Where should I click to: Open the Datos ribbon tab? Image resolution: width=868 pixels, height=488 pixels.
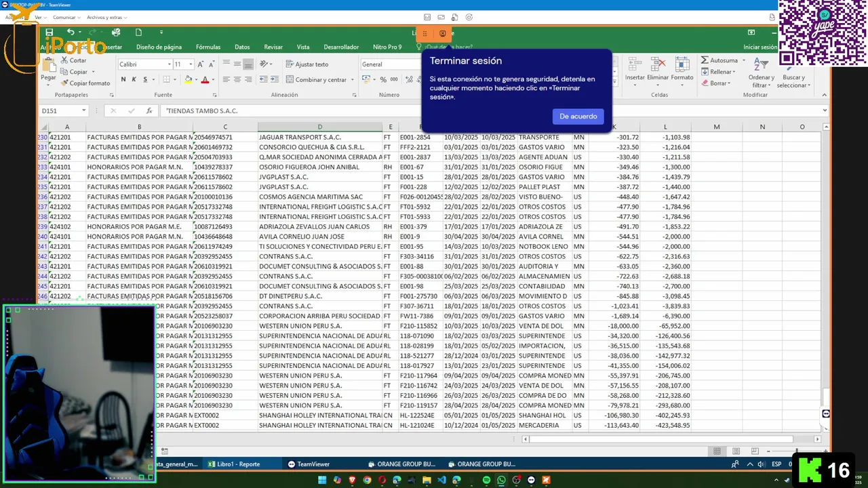tap(242, 47)
